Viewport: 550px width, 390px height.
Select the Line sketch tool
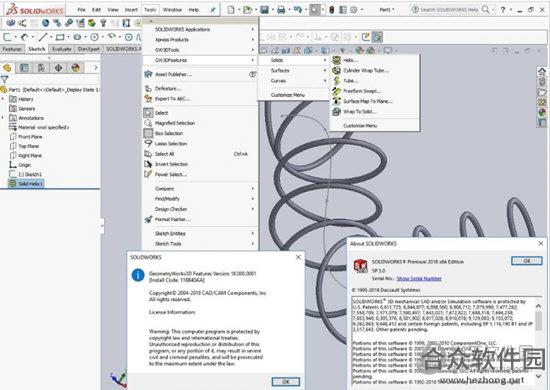click(43, 37)
